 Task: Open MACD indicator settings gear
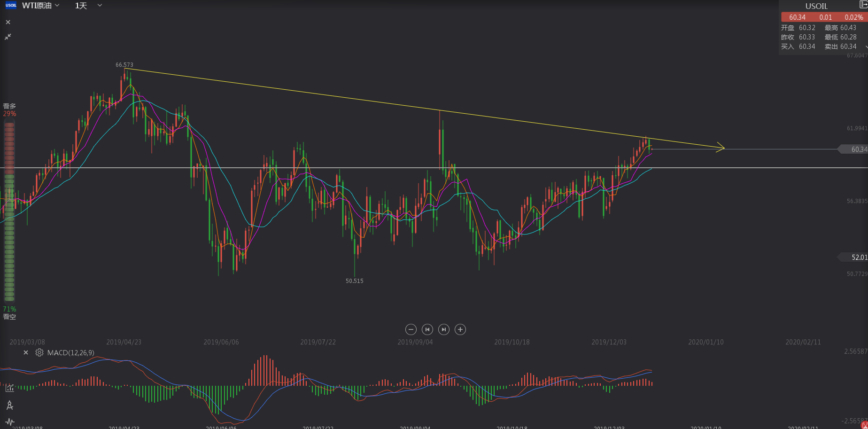click(39, 352)
